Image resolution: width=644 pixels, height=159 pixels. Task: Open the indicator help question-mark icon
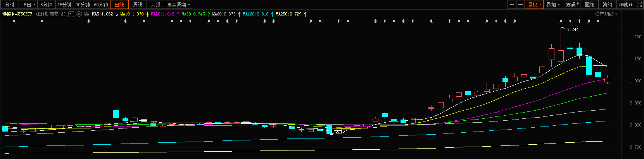[71, 14]
